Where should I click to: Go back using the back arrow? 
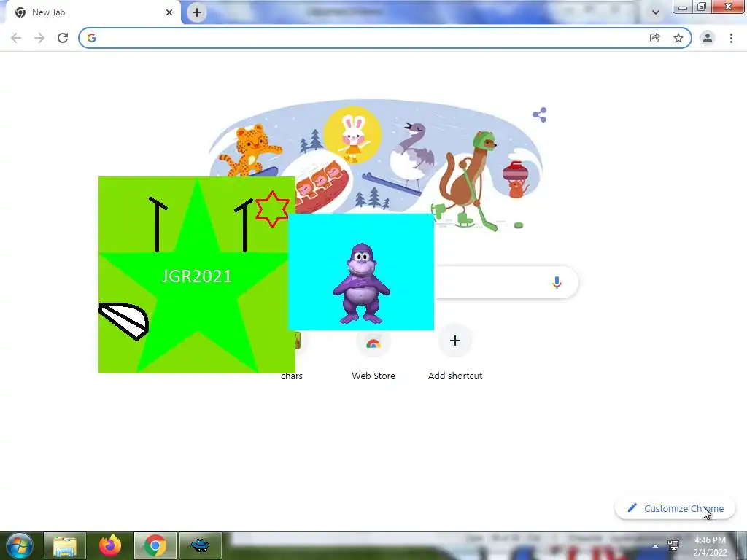[x=16, y=38]
